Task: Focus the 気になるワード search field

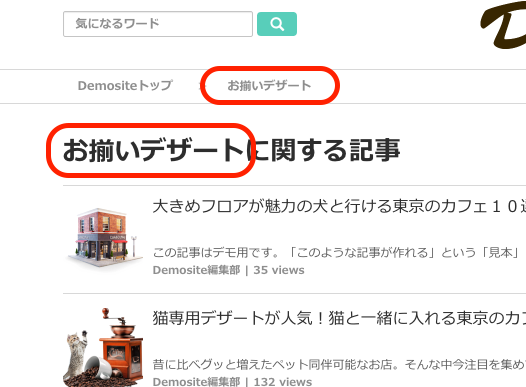Action: (x=158, y=24)
